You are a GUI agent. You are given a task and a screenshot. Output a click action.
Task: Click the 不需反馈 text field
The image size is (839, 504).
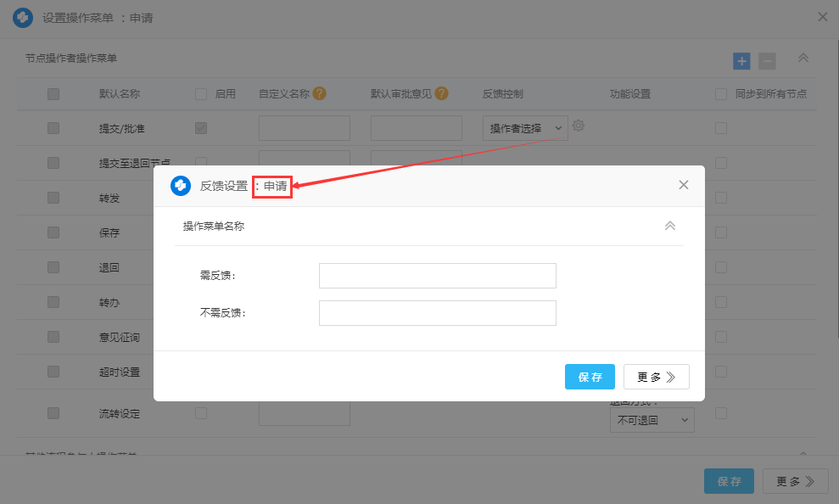point(437,313)
